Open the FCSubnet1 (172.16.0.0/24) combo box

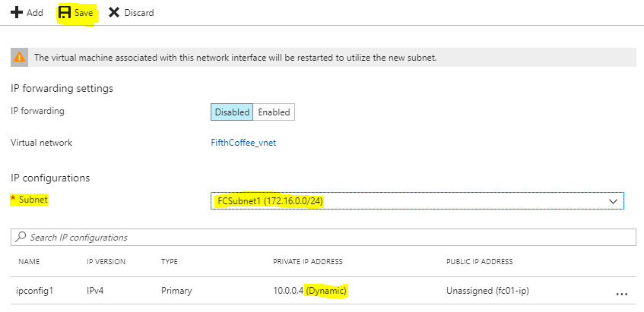[417, 201]
